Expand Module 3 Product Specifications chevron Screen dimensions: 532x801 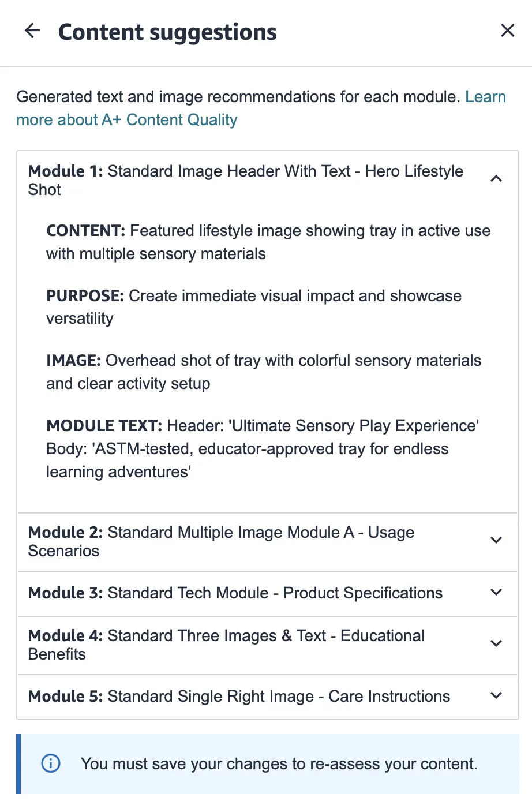click(x=496, y=593)
